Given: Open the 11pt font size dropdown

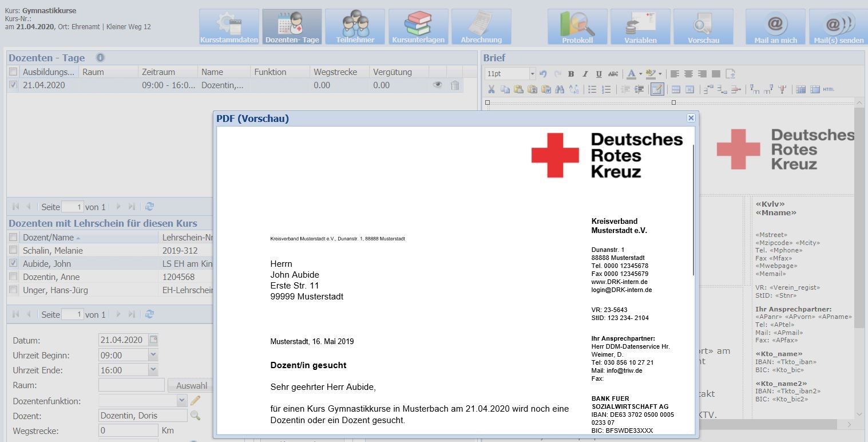Looking at the screenshot, I should point(532,74).
